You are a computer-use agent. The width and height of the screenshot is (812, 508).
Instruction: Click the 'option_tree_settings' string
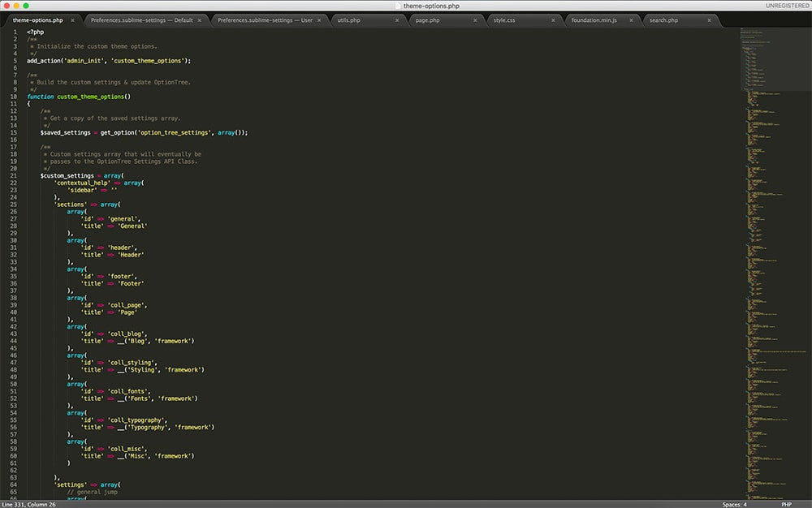click(174, 132)
